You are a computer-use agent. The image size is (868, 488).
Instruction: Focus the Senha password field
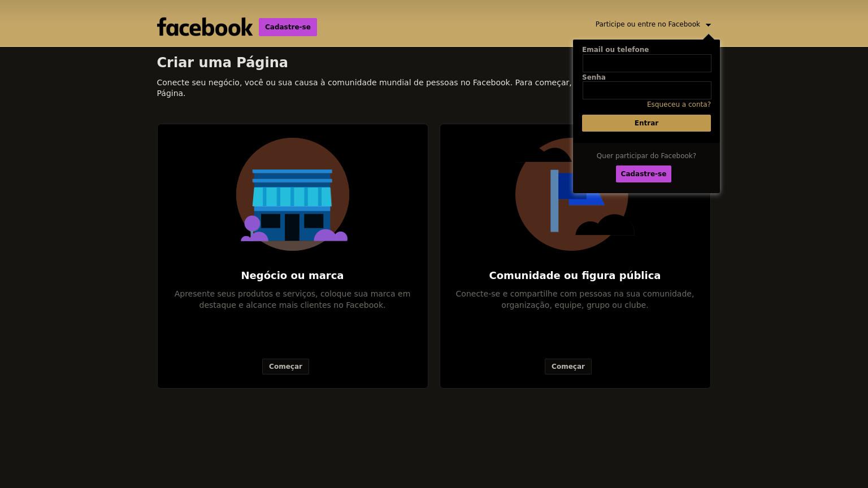click(646, 90)
